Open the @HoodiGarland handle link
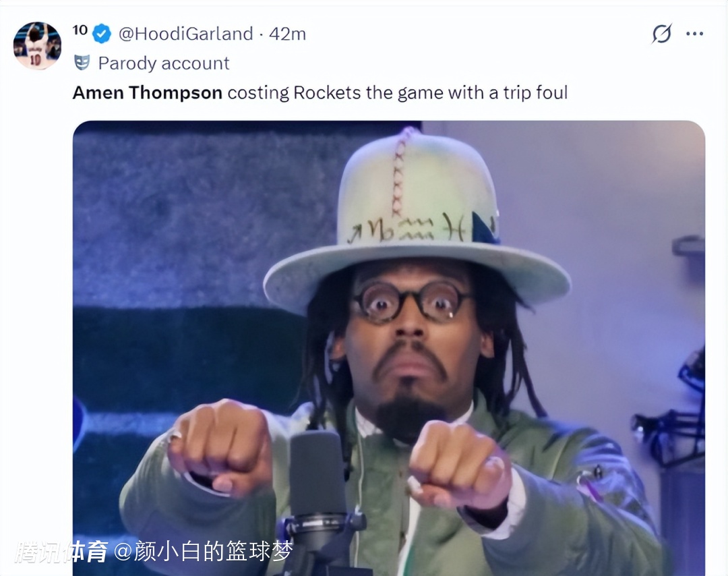This screenshot has height=576, width=728. [186, 34]
